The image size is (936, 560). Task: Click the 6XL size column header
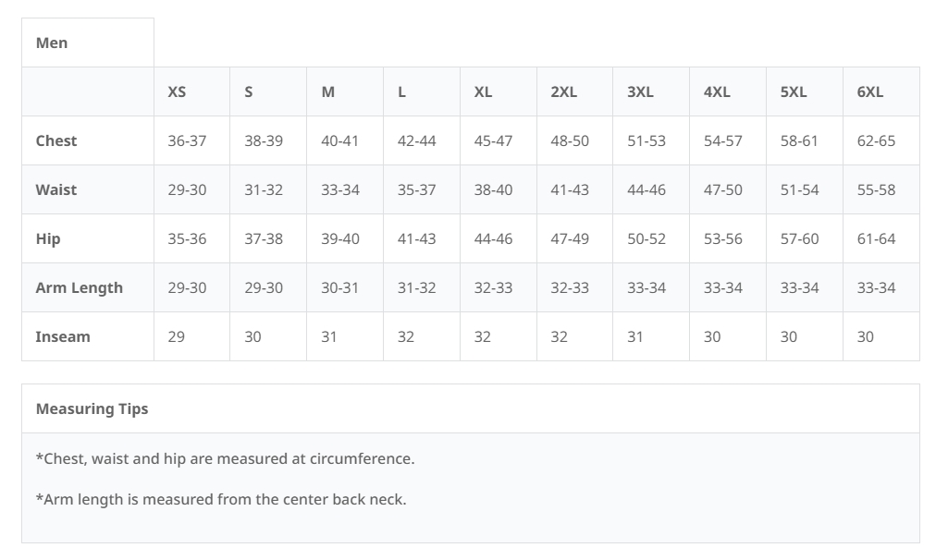(x=870, y=91)
